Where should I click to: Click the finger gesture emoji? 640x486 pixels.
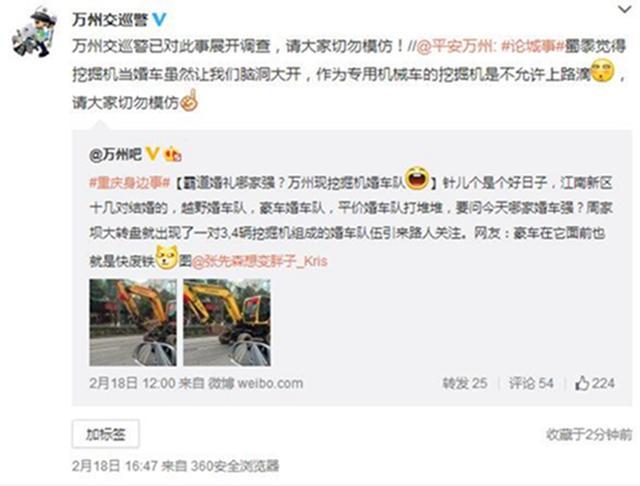189,100
